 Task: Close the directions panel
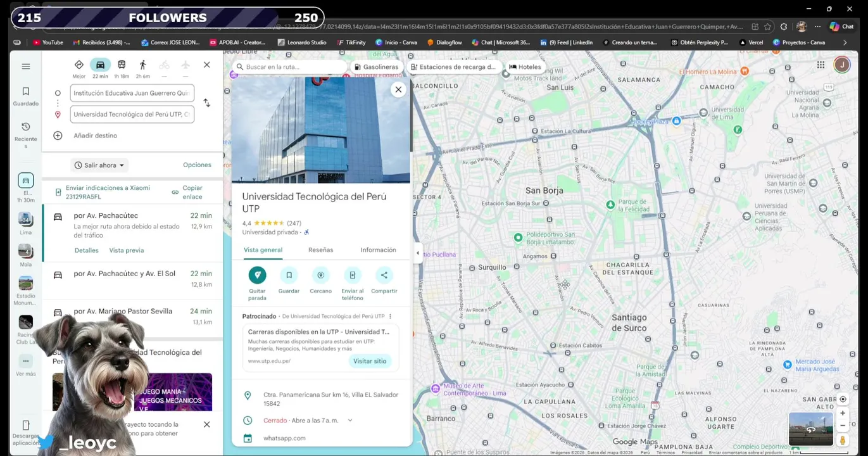coord(206,65)
